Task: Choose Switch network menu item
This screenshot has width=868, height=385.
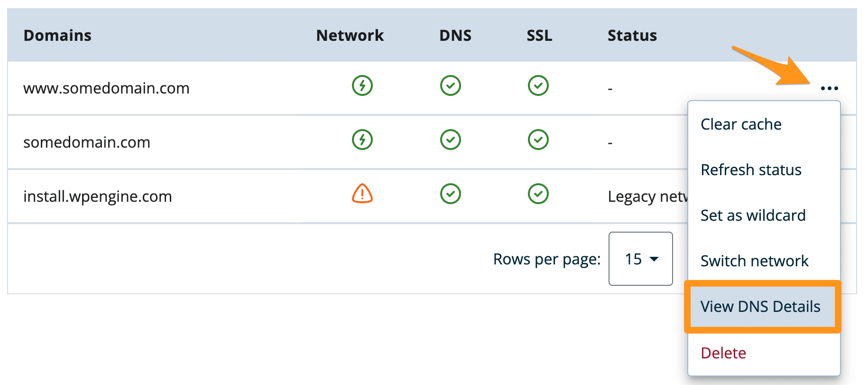Action: coord(754,261)
